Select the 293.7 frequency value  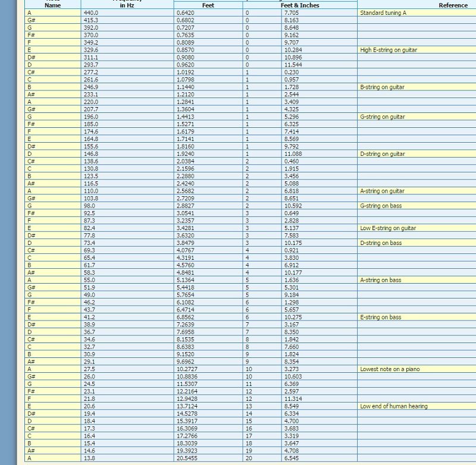(127, 65)
